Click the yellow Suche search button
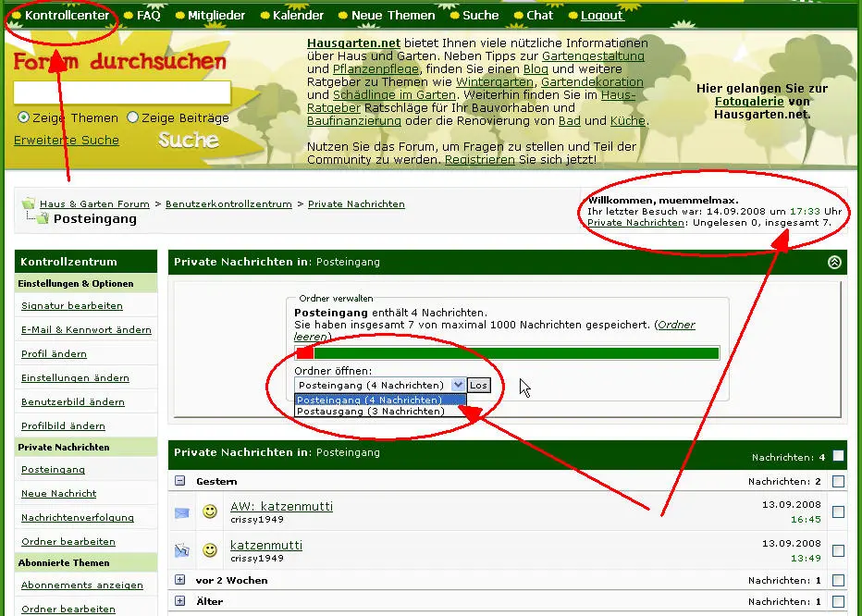 189,141
